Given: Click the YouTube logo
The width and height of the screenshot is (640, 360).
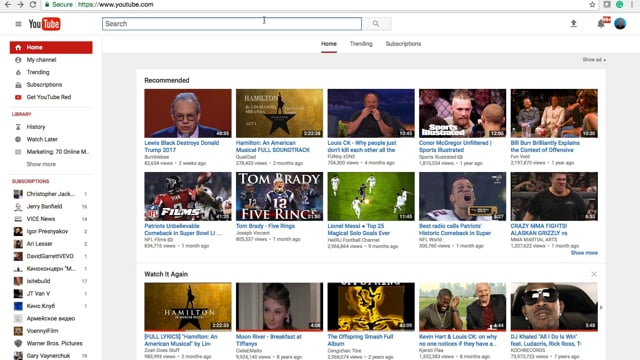Looking at the screenshot, I should pos(44,24).
